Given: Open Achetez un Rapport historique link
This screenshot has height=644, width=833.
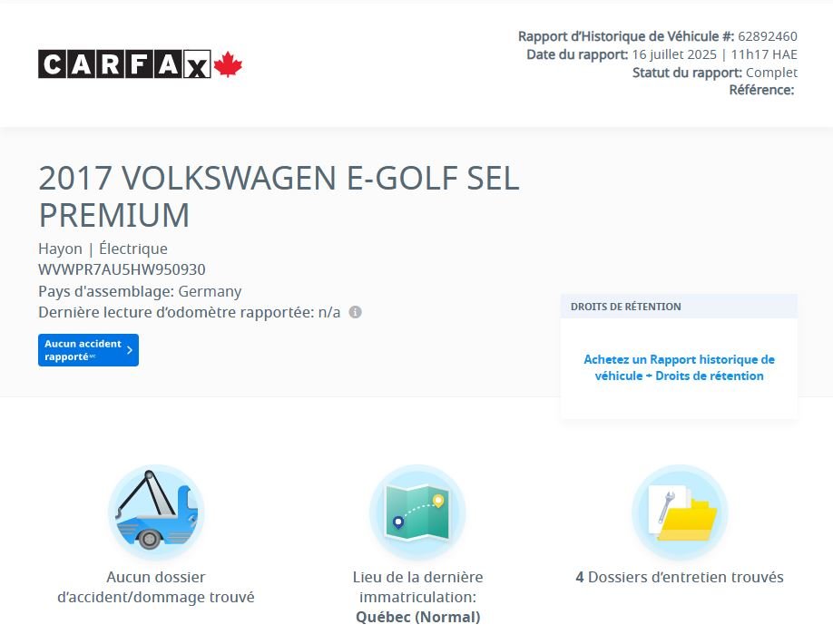Looking at the screenshot, I should [679, 367].
